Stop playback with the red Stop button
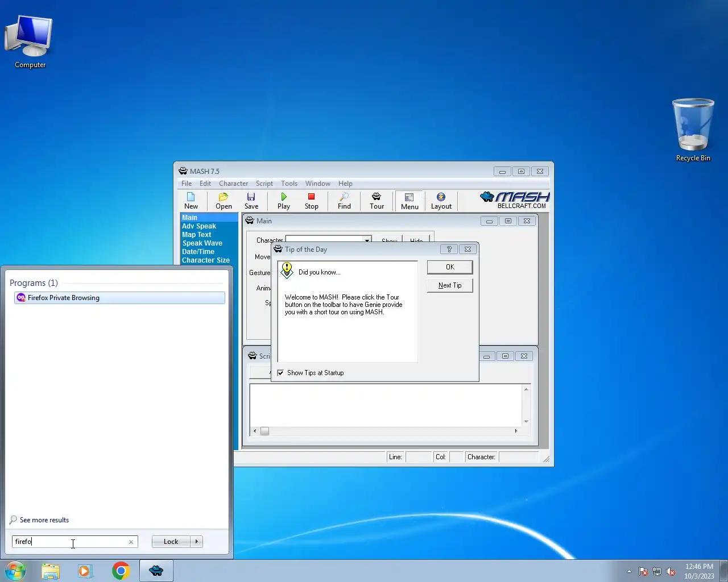This screenshot has height=582, width=728. pyautogui.click(x=311, y=201)
